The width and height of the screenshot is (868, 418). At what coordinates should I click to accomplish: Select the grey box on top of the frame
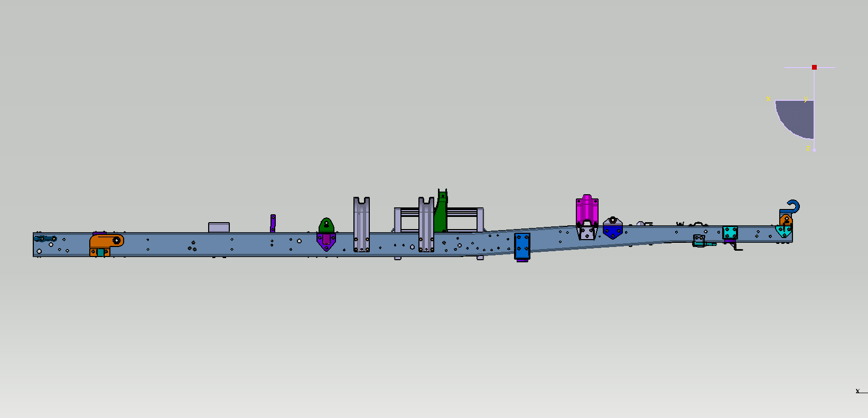[x=219, y=227]
